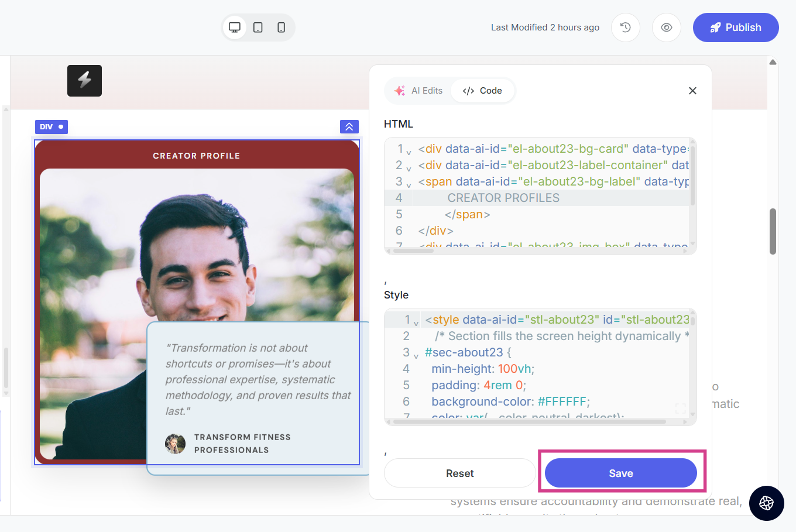
Task: Switch to mobile preview icon
Action: point(282,28)
